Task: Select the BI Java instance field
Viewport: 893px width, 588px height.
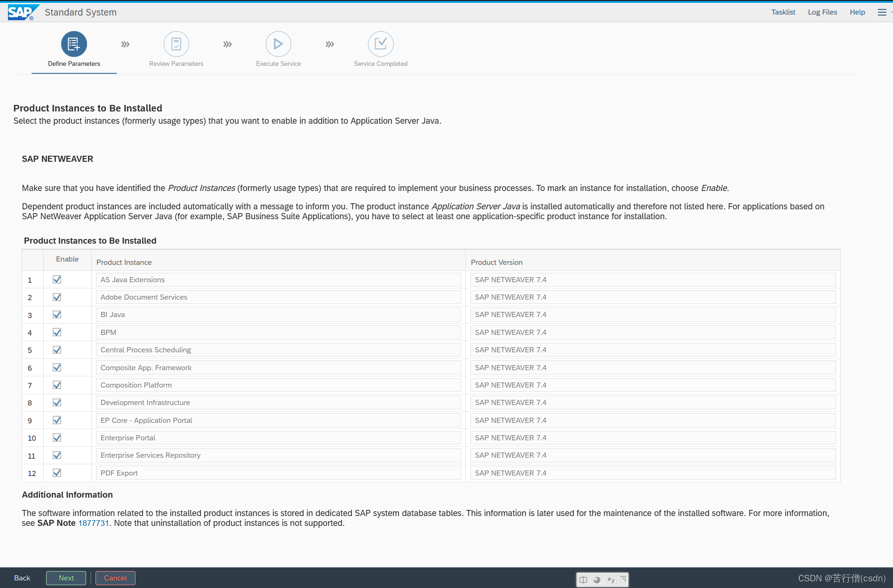Action: [x=279, y=314]
